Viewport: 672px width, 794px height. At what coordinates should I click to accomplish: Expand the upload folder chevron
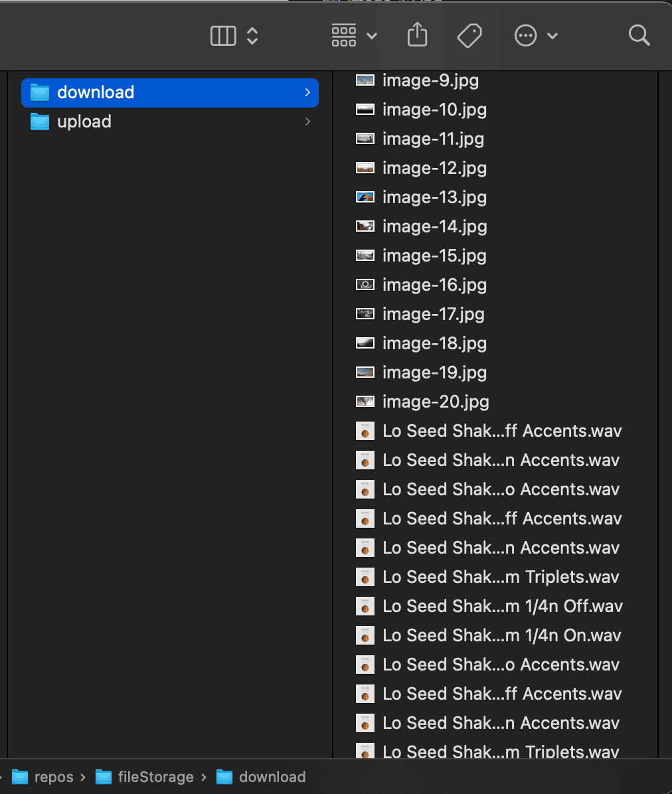point(307,121)
